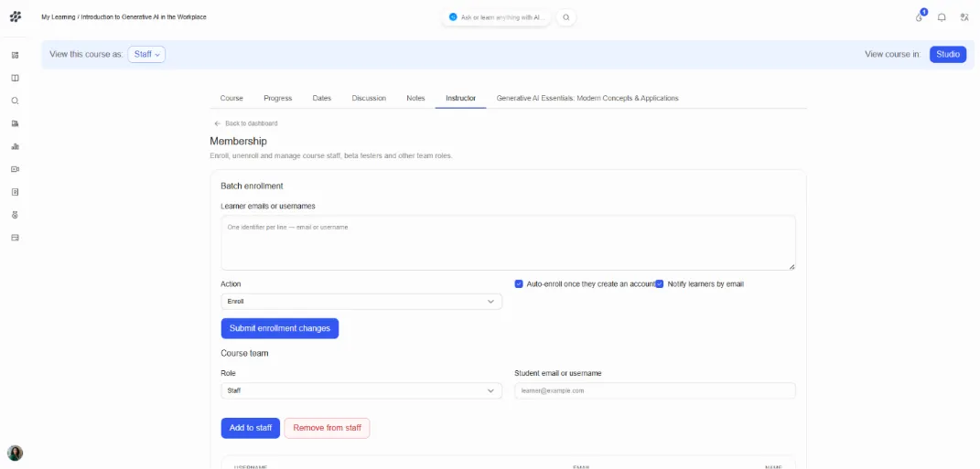Open the sidebar icon below the magnifier

tap(16, 123)
